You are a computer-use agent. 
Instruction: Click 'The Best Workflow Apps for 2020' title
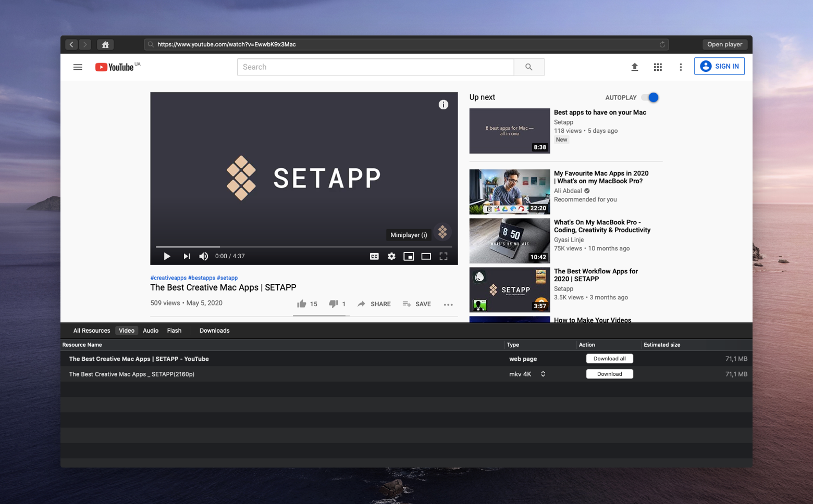tap(596, 275)
